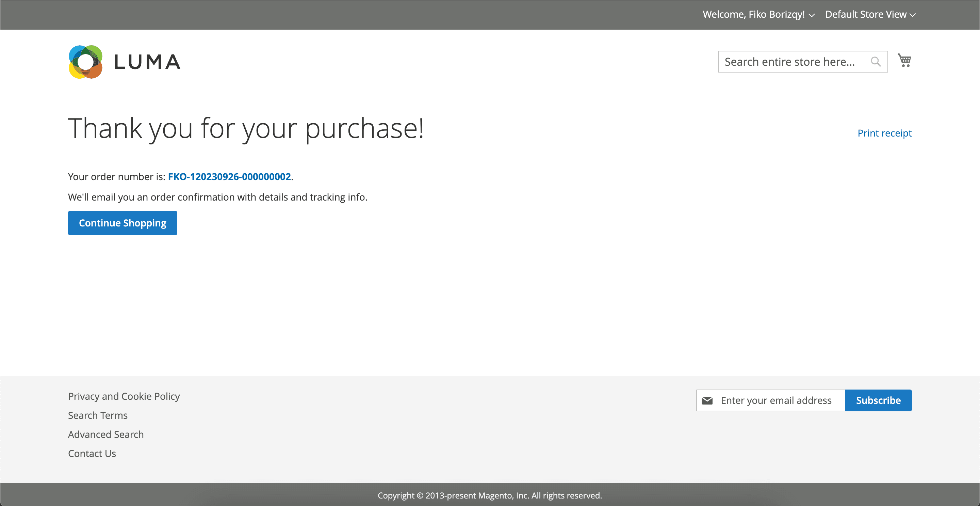This screenshot has width=980, height=506.
Task: Click the Luma logo
Action: point(125,62)
